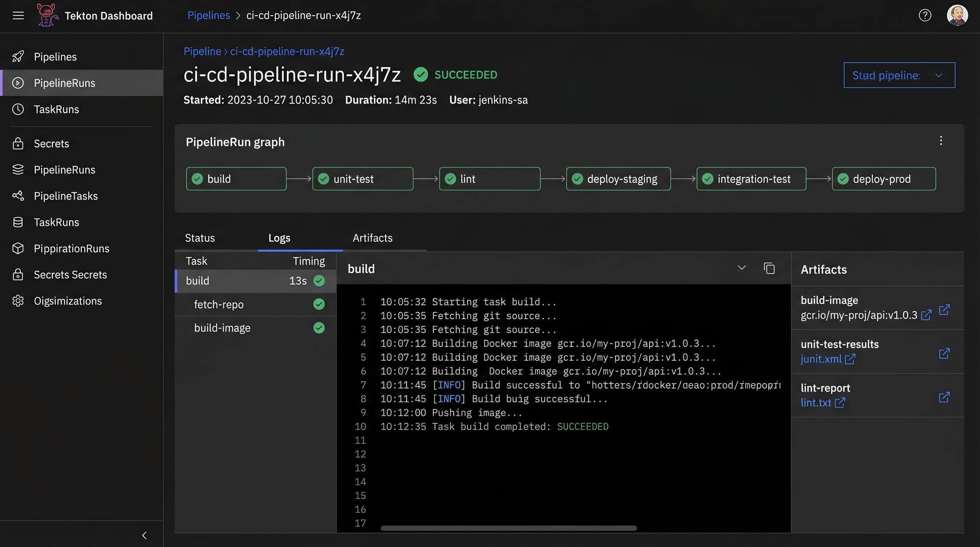This screenshot has height=547, width=980.
Task: Click the Oigsimizations gear icon
Action: pos(18,301)
